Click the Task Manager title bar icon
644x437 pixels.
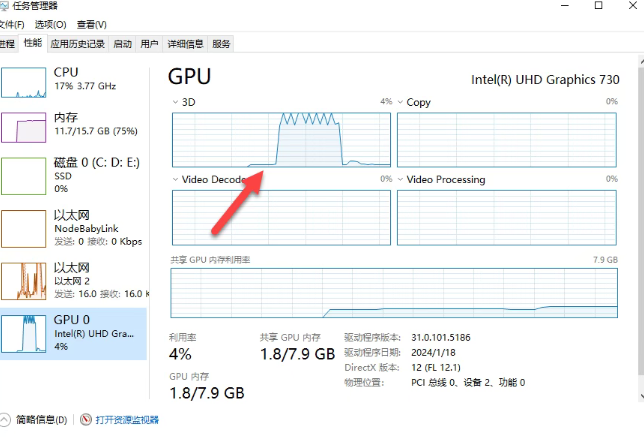coord(4,6)
